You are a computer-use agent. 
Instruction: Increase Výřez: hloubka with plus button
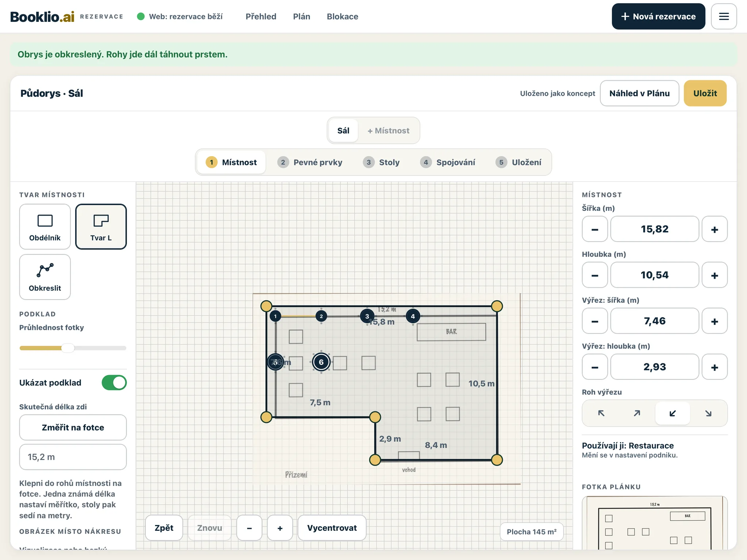715,367
